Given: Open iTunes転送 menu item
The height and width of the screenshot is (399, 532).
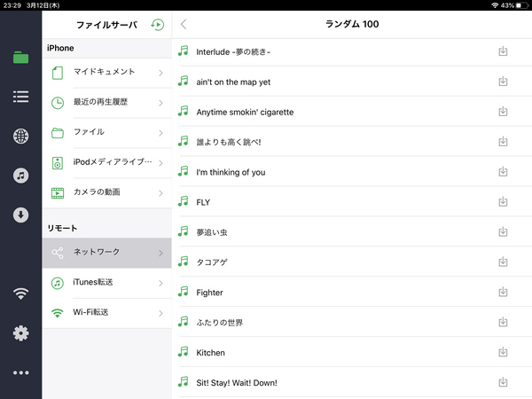Looking at the screenshot, I should [x=107, y=284].
